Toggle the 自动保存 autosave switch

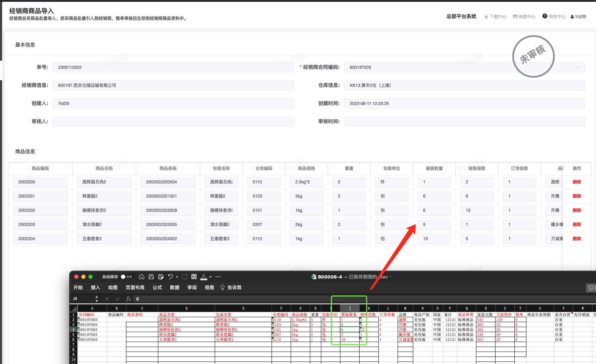[126, 277]
